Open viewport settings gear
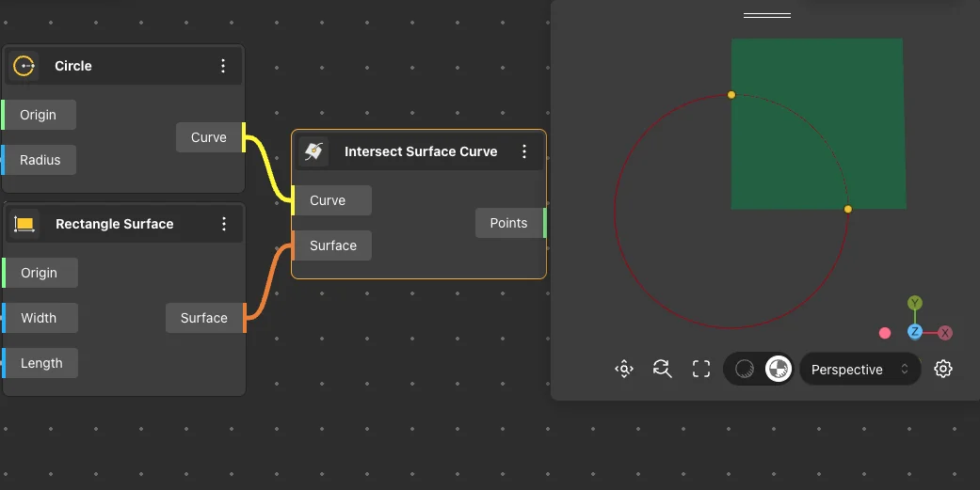Screen dimensions: 980x490 point(943,370)
